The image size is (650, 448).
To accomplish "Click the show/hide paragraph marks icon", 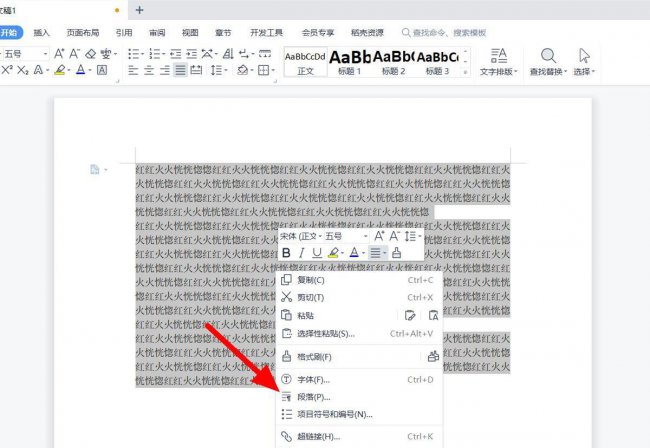I will tap(245, 54).
